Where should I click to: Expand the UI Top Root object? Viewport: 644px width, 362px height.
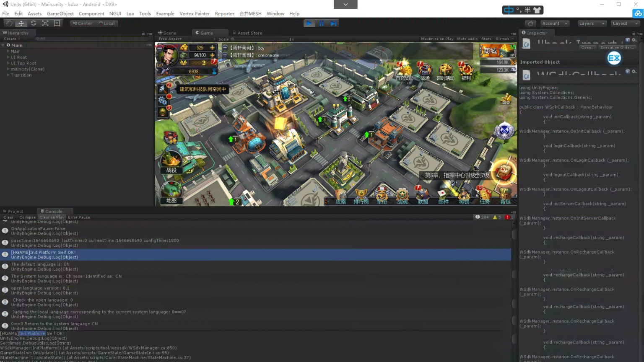(8, 63)
